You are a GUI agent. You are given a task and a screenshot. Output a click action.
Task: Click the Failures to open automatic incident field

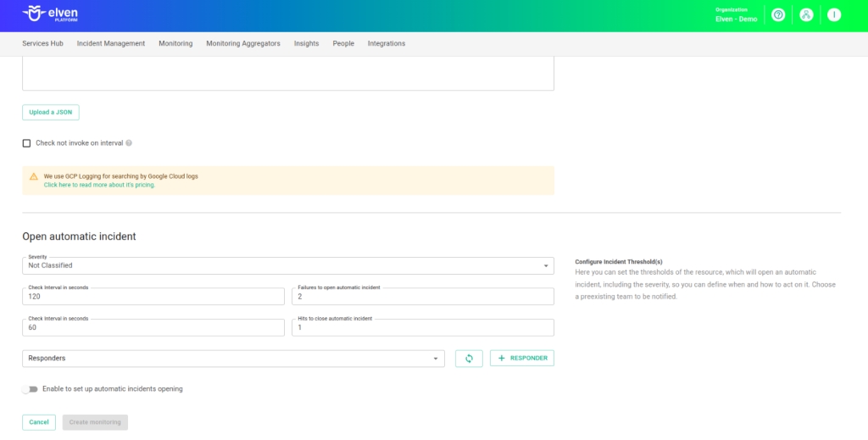click(422, 298)
